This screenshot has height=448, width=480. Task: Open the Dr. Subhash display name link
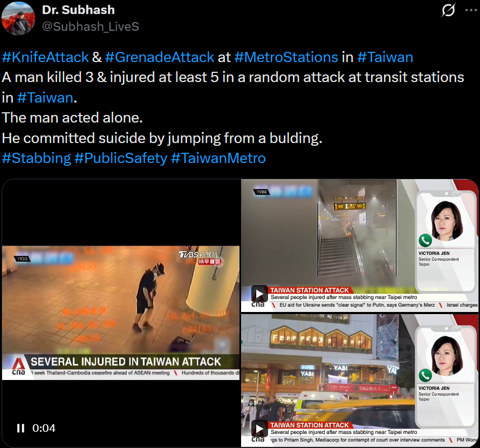(x=78, y=10)
